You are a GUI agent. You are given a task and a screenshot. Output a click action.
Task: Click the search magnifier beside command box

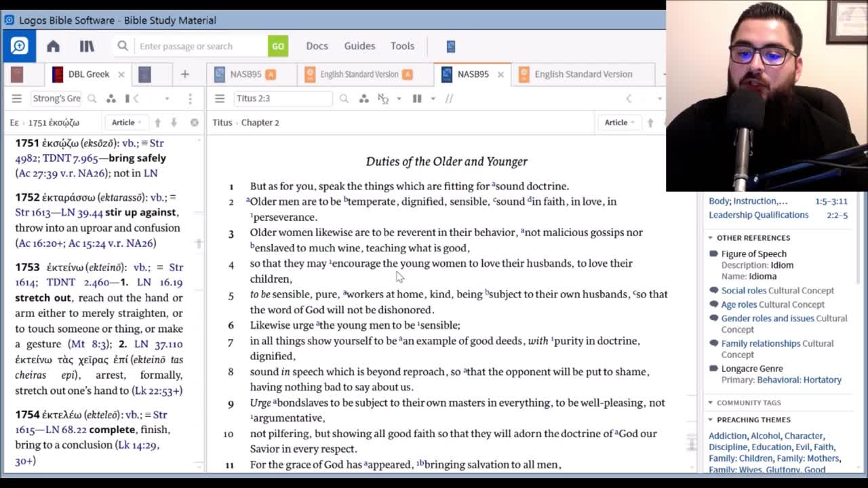(x=123, y=46)
